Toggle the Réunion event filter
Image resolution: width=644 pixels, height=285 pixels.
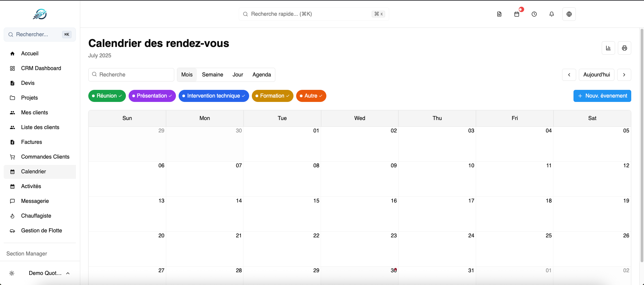(107, 96)
